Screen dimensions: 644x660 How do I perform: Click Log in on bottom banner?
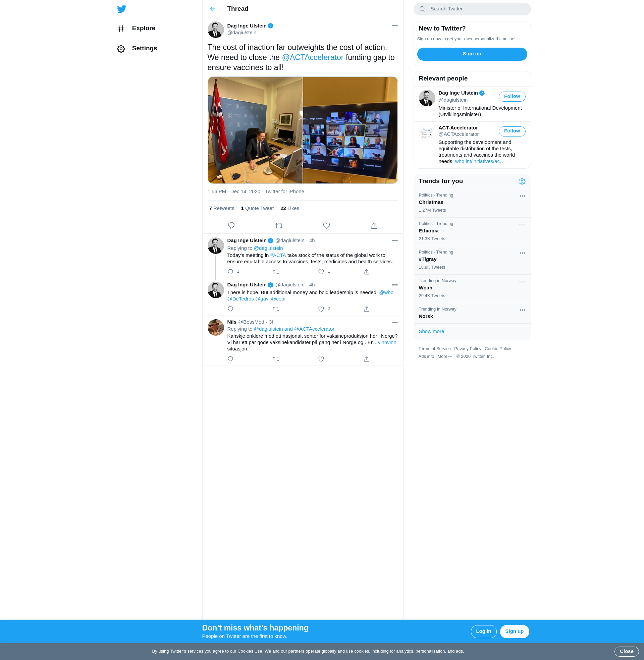483,631
